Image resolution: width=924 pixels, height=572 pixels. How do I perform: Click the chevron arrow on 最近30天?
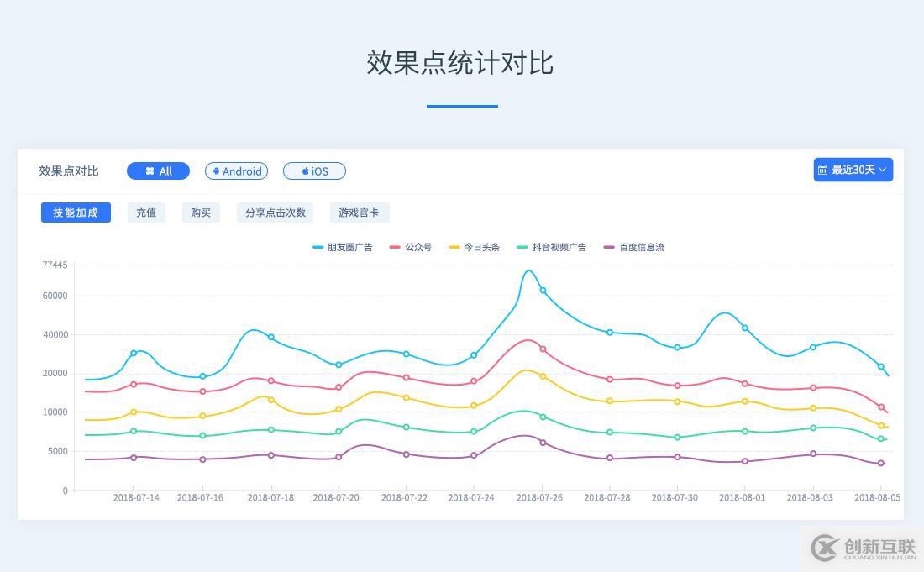click(x=882, y=170)
